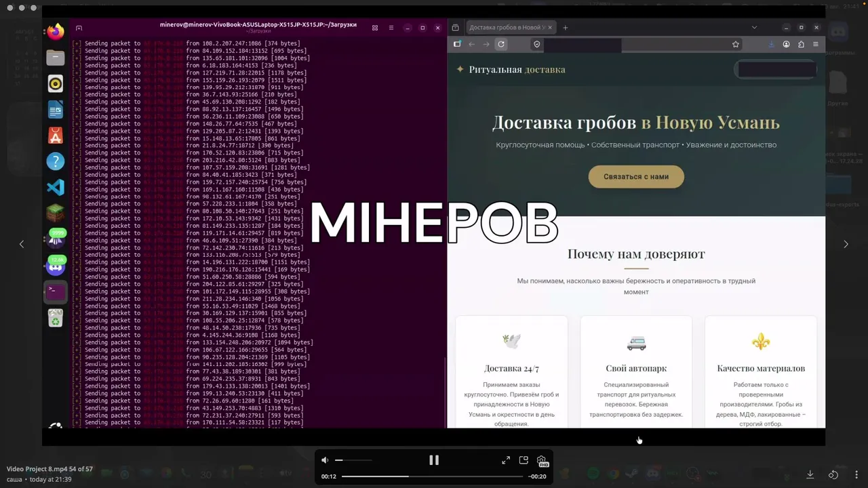Image resolution: width=868 pixels, height=488 pixels.
Task: Click the 'Ритуальная доставка' site logo
Action: click(x=511, y=69)
